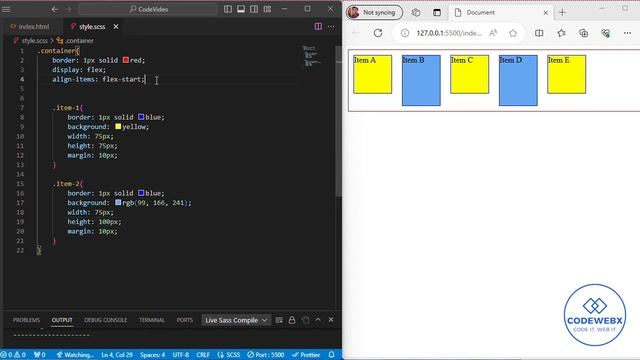Click ports forwarded status item
This screenshot has height=360, width=640.
[40, 355]
